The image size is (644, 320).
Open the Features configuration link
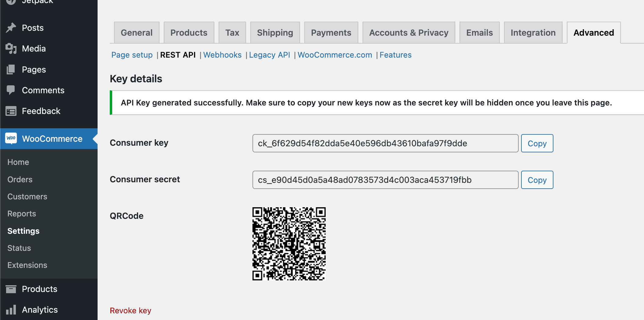(x=395, y=55)
